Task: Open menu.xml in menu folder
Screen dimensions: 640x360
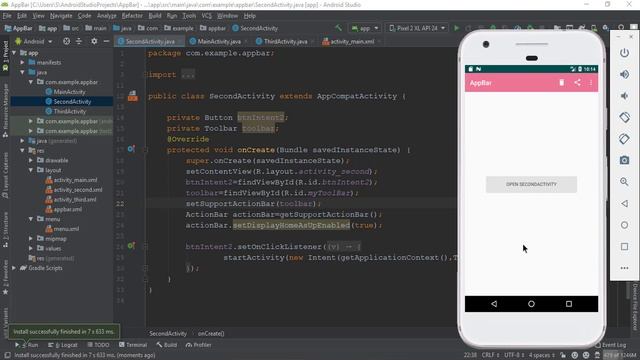Action: (x=66, y=229)
